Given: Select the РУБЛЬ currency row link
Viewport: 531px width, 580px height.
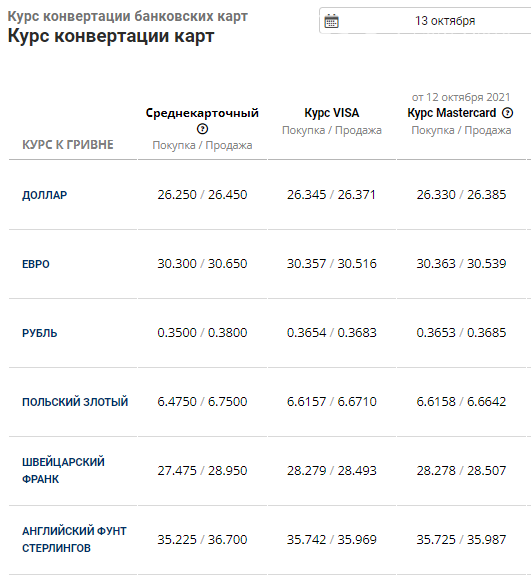Looking at the screenshot, I should coord(40,333).
